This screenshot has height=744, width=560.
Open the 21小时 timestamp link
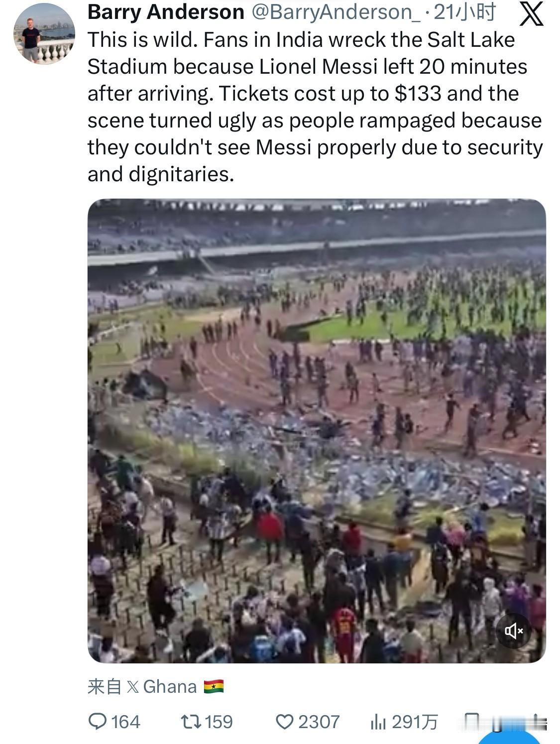(464, 12)
